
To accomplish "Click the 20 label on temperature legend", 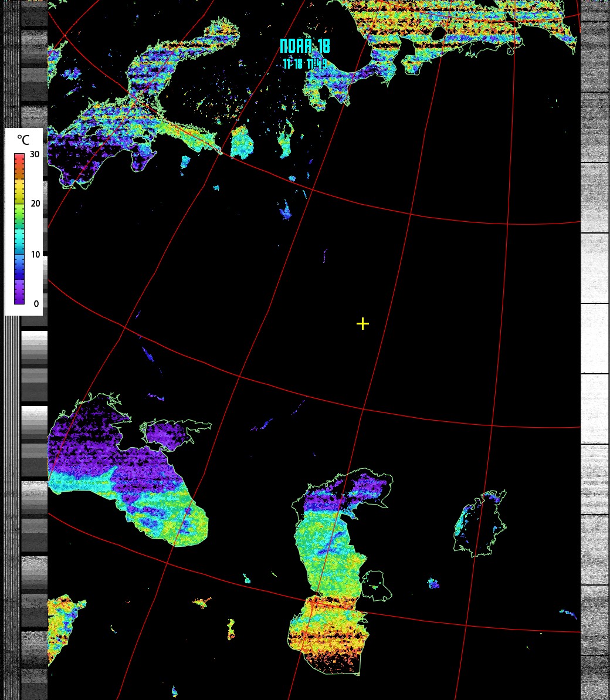I will coord(35,204).
